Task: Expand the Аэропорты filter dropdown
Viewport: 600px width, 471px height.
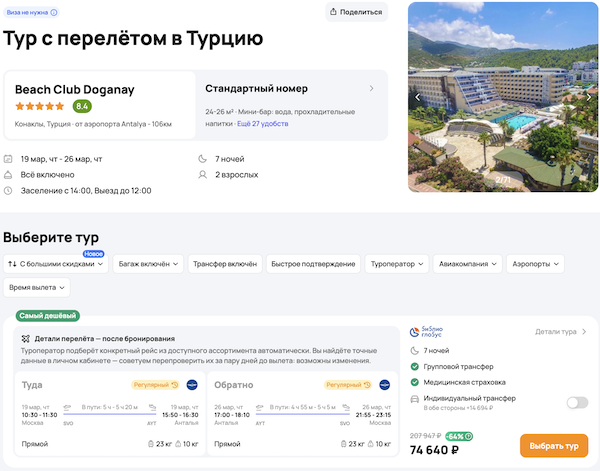Action: (534, 264)
